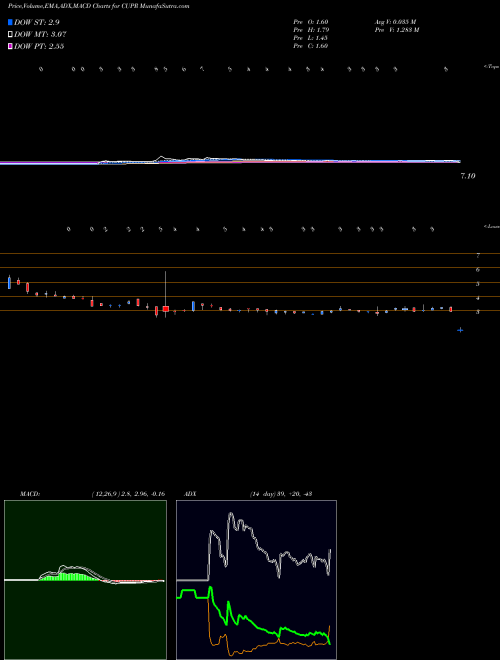The height and width of the screenshot is (660, 500).
Task: Click the 'Avg V: 0.033 M' value
Action: click(394, 21)
